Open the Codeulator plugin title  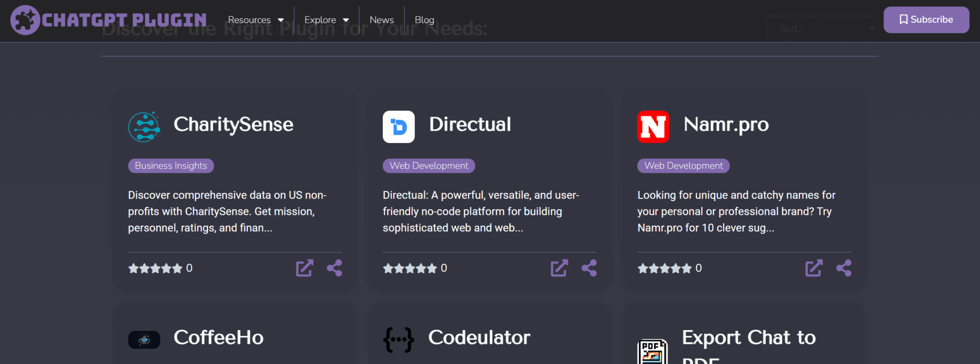point(479,337)
